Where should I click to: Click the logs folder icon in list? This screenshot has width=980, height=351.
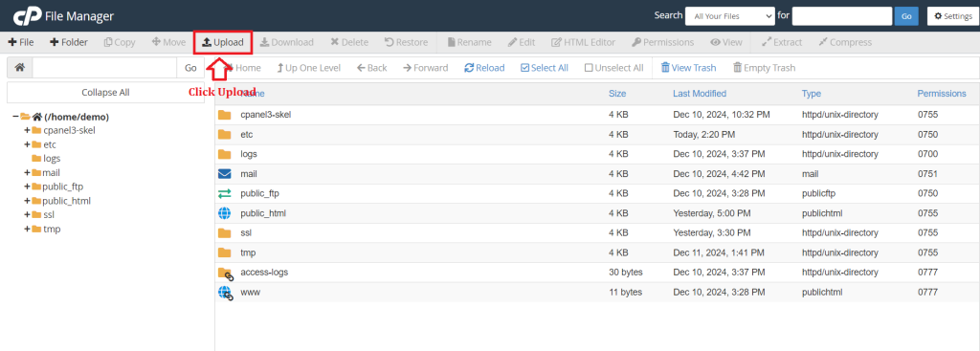224,154
